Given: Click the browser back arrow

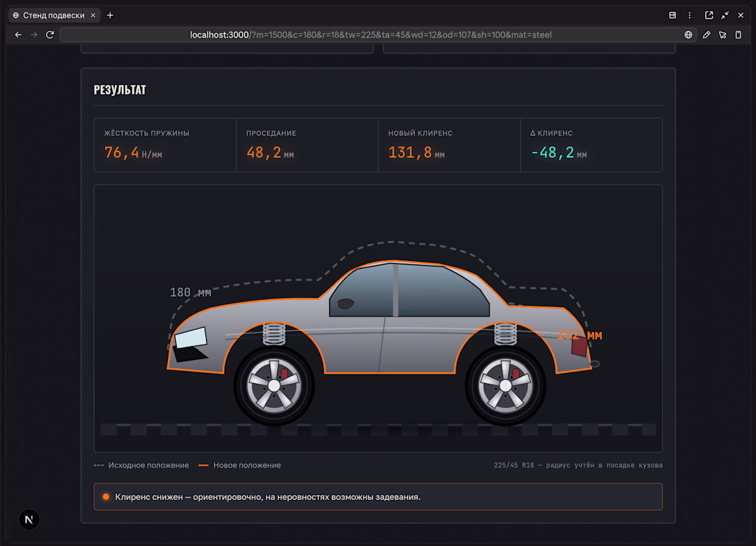Looking at the screenshot, I should click(18, 35).
